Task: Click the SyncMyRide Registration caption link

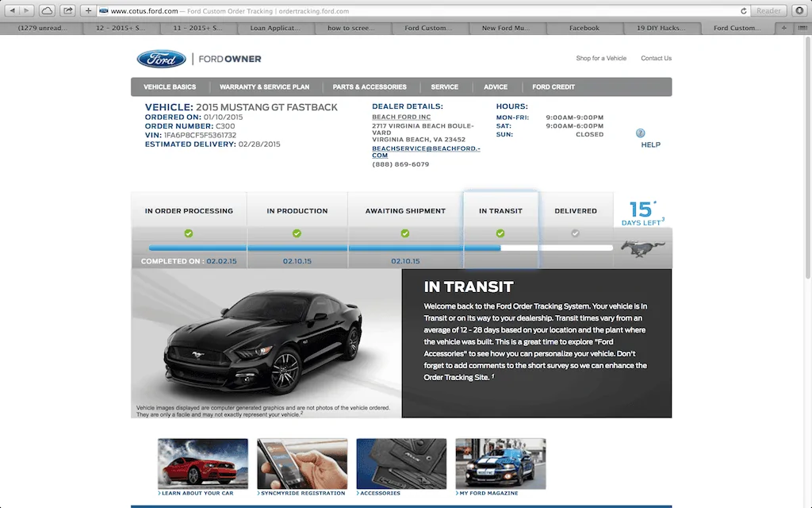Action: tap(302, 493)
